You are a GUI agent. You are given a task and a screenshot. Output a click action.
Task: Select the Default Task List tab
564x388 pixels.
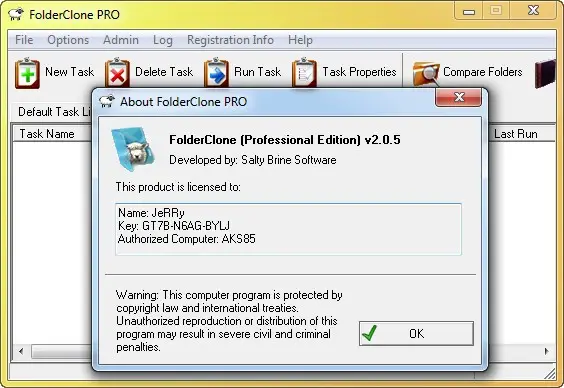(x=54, y=112)
